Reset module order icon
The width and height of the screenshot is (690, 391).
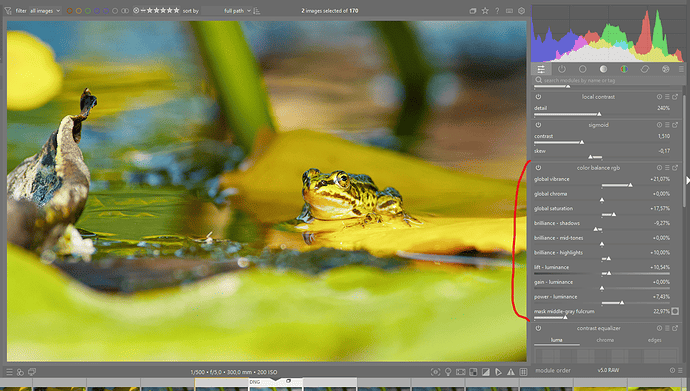pos(672,370)
